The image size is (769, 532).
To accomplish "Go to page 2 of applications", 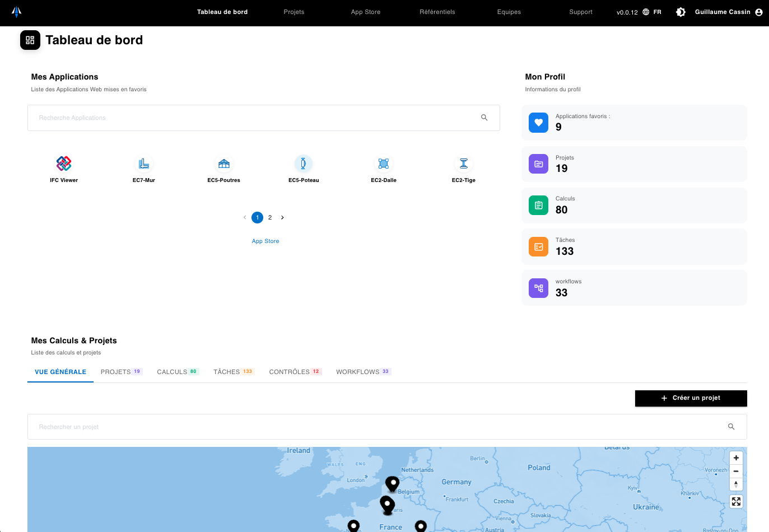I will click(x=270, y=217).
